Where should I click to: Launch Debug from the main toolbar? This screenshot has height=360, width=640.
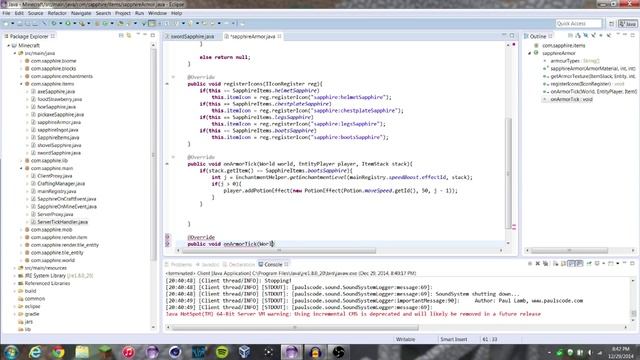click(x=54, y=23)
